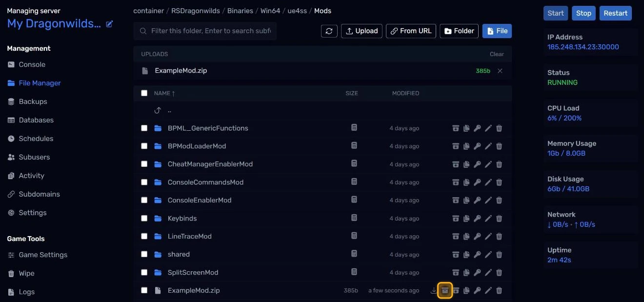The width and height of the screenshot is (644, 302).
Task: Tick the BPML_GenericFunctions checkbox
Action: pos(144,128)
